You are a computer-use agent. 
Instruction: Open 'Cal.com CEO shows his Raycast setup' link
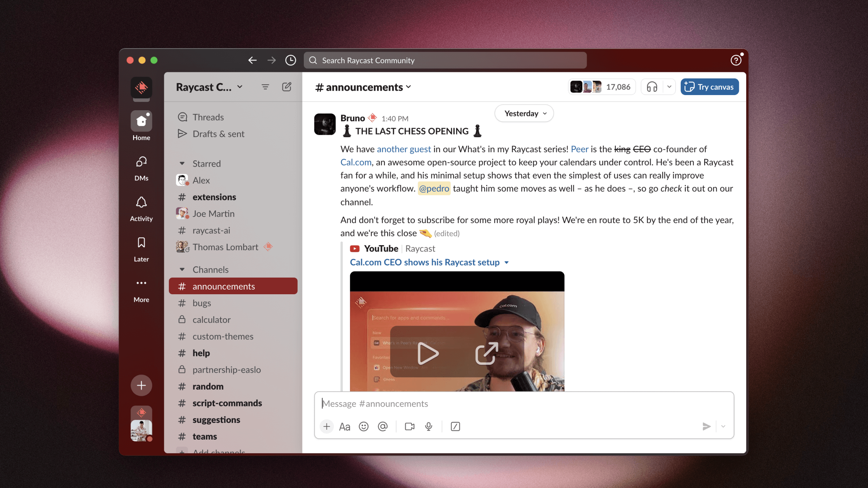pyautogui.click(x=425, y=262)
